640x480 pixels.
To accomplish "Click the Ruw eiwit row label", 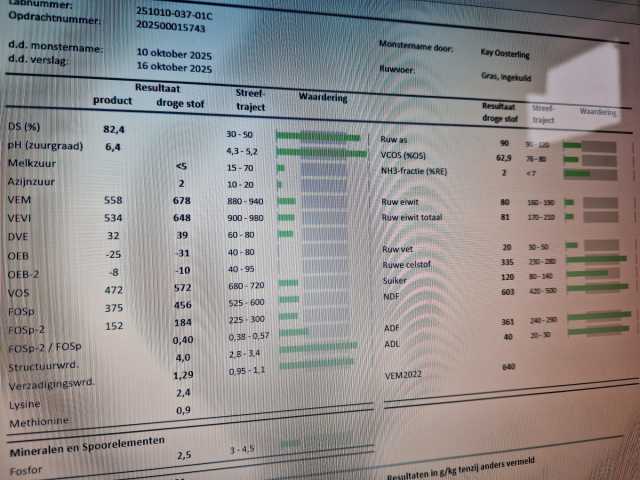I will click(400, 202).
